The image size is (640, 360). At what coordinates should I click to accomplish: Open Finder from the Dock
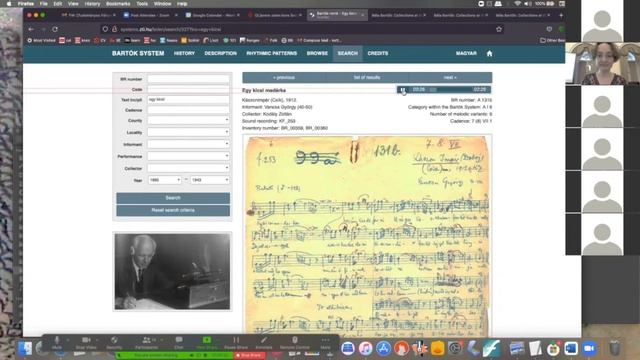pyautogui.click(x=25, y=349)
